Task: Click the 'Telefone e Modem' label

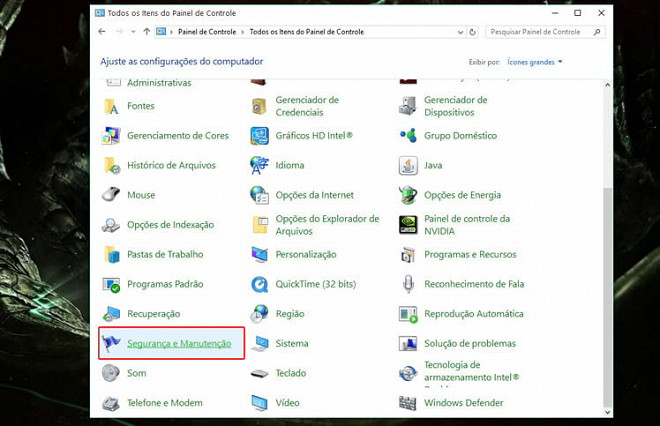Action: coord(165,403)
